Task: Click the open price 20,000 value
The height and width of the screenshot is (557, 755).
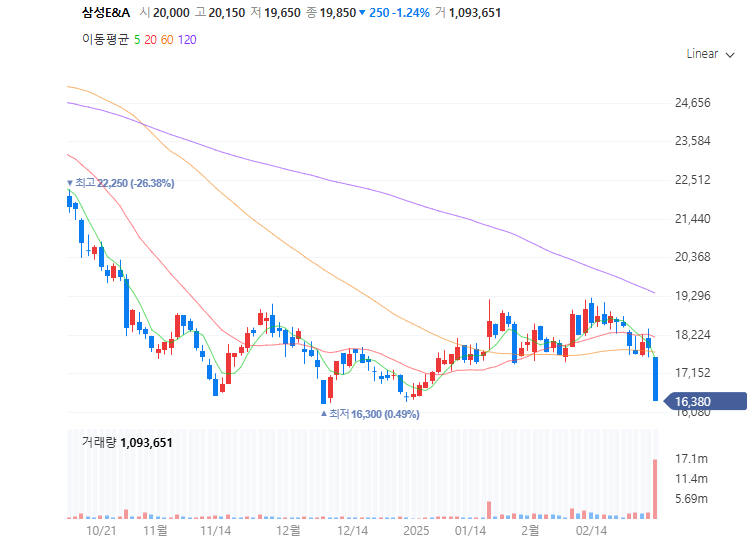Action: 171,13
